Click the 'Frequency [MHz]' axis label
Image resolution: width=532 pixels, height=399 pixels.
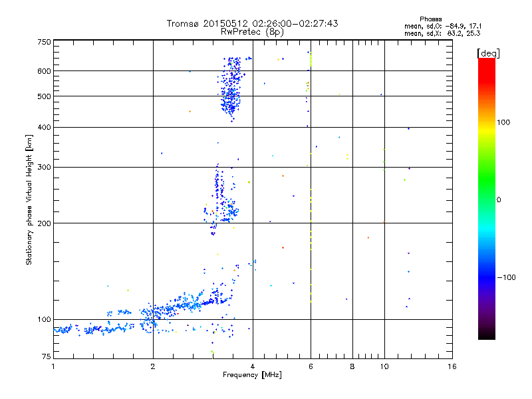252,375
